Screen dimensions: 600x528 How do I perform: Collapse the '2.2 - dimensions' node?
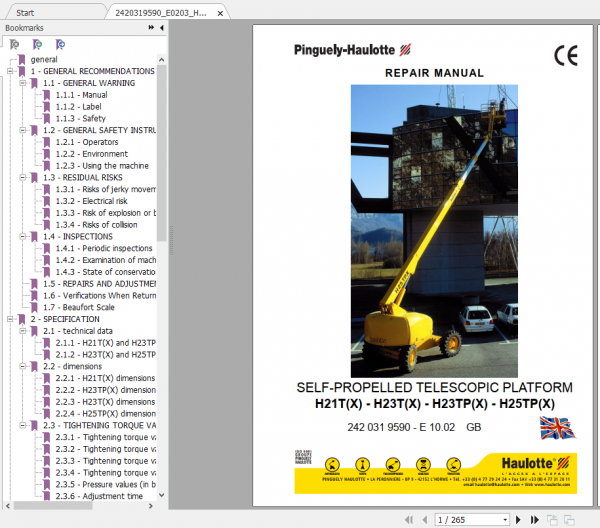pos(23,366)
